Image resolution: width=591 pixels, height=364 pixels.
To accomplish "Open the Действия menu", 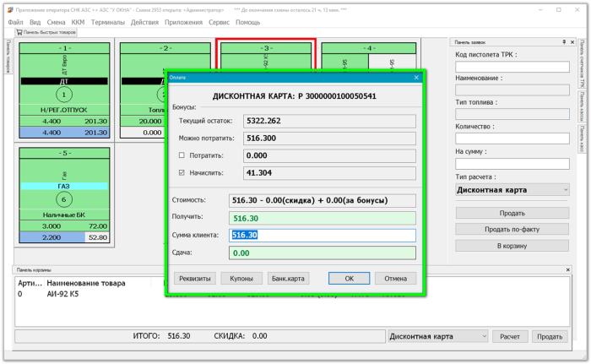I will (x=144, y=22).
